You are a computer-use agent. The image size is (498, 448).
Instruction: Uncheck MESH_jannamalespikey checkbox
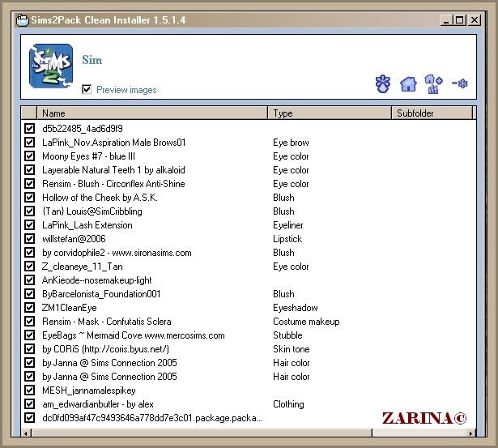tap(29, 390)
